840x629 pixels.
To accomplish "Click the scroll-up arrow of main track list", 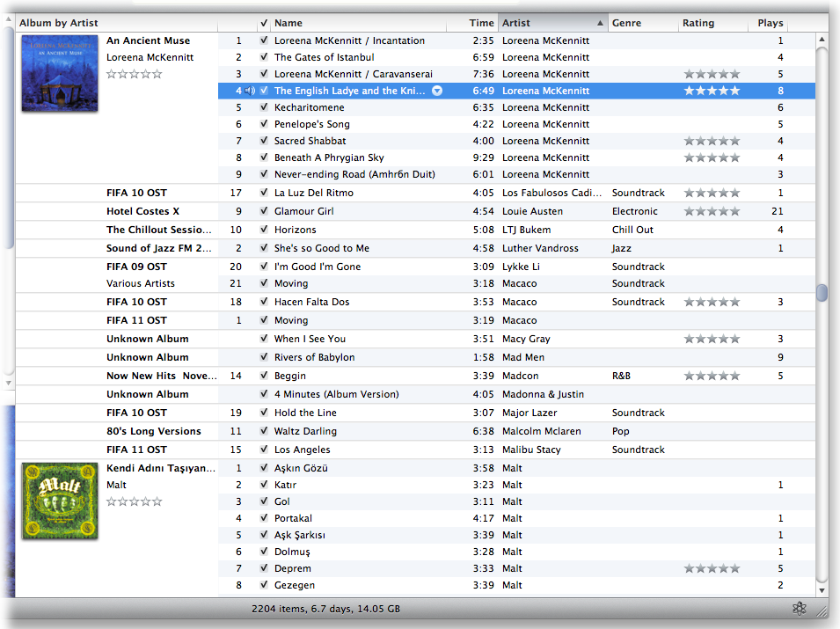I will [822, 39].
